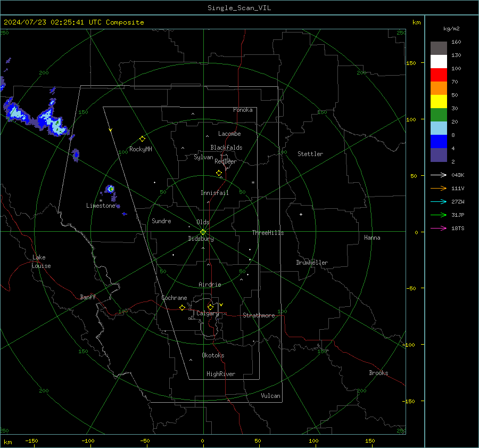Click the yellow radar center marker at Didsbury
The image size is (479, 448).
coord(203,232)
